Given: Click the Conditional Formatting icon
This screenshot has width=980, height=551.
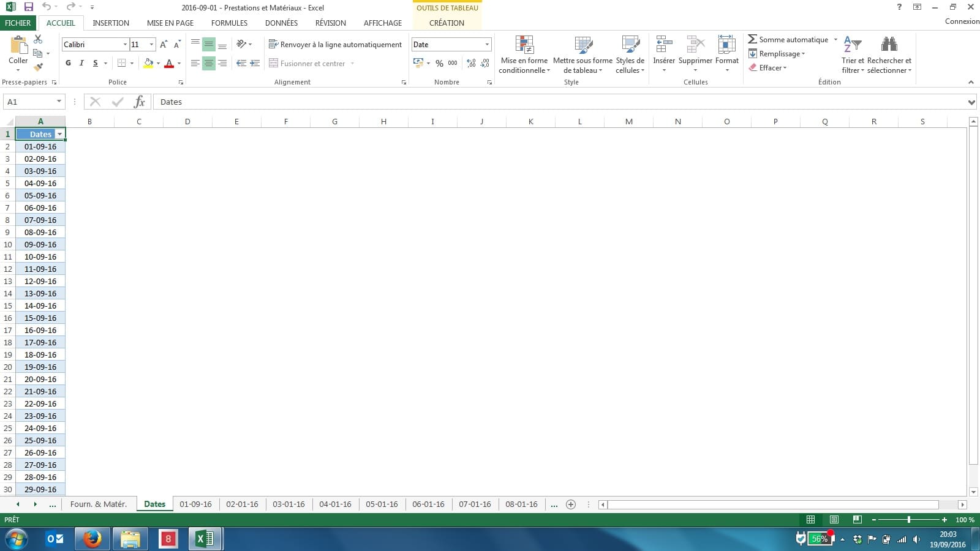Looking at the screenshot, I should pyautogui.click(x=524, y=45).
